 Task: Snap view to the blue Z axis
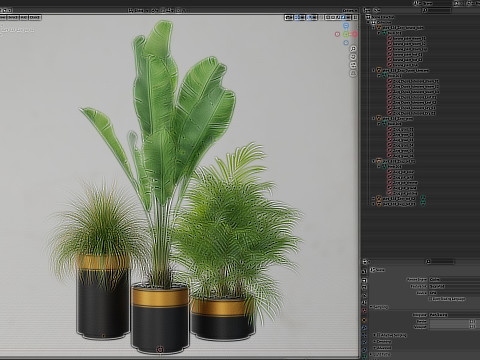point(346,26)
